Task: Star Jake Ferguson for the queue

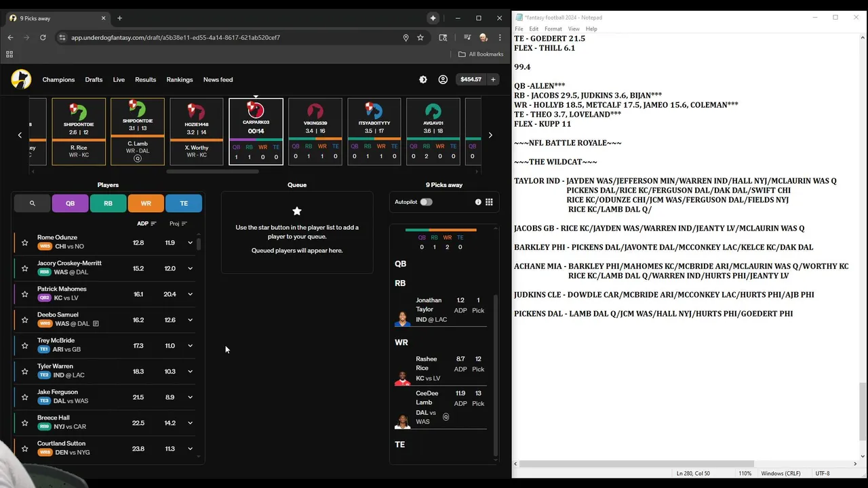Action: tap(25, 397)
